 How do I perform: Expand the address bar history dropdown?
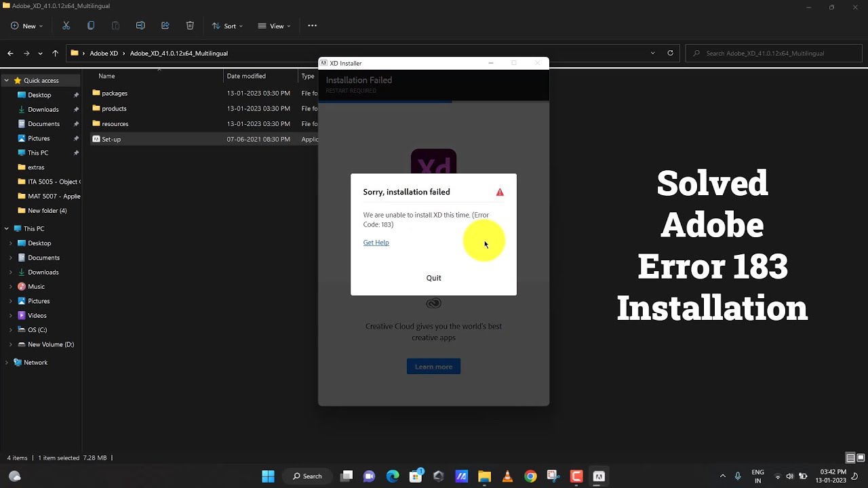click(x=652, y=53)
